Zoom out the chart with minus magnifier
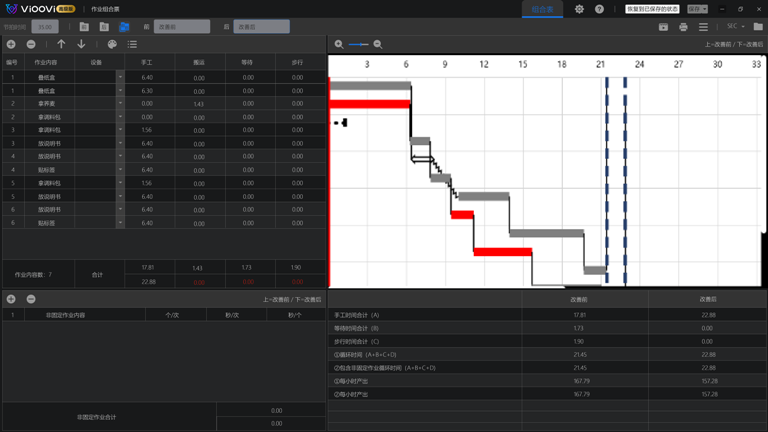This screenshot has height=432, width=768. (378, 45)
